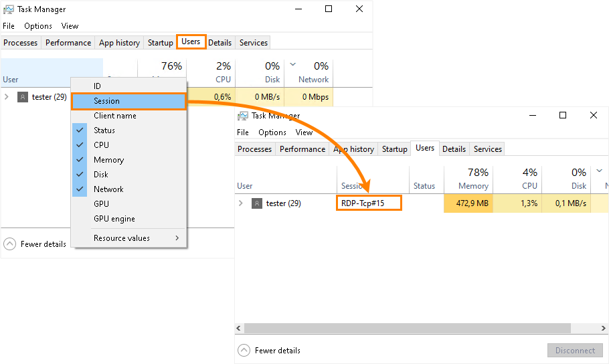Sort by Status column in front window

426,179
